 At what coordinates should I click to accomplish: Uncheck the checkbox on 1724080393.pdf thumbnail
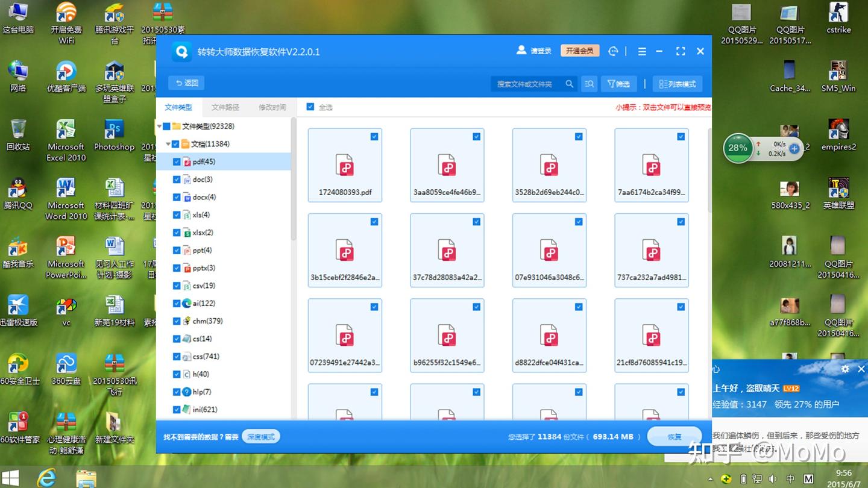[x=374, y=137]
